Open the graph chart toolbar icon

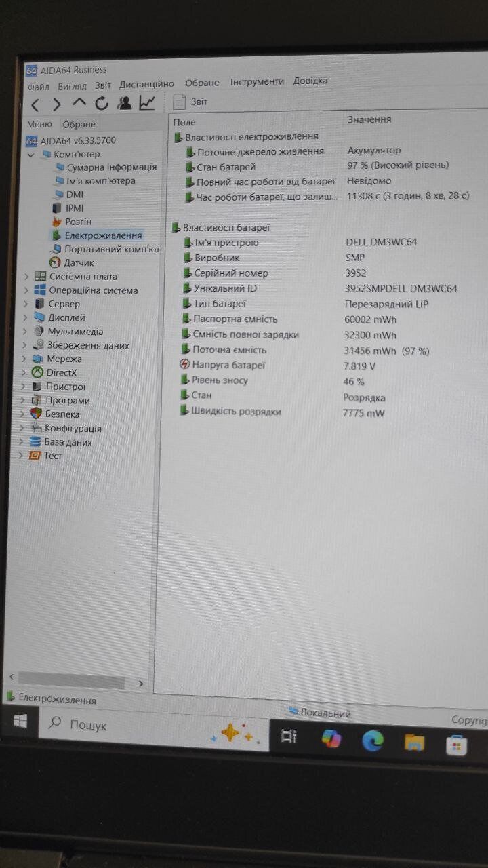(x=147, y=102)
